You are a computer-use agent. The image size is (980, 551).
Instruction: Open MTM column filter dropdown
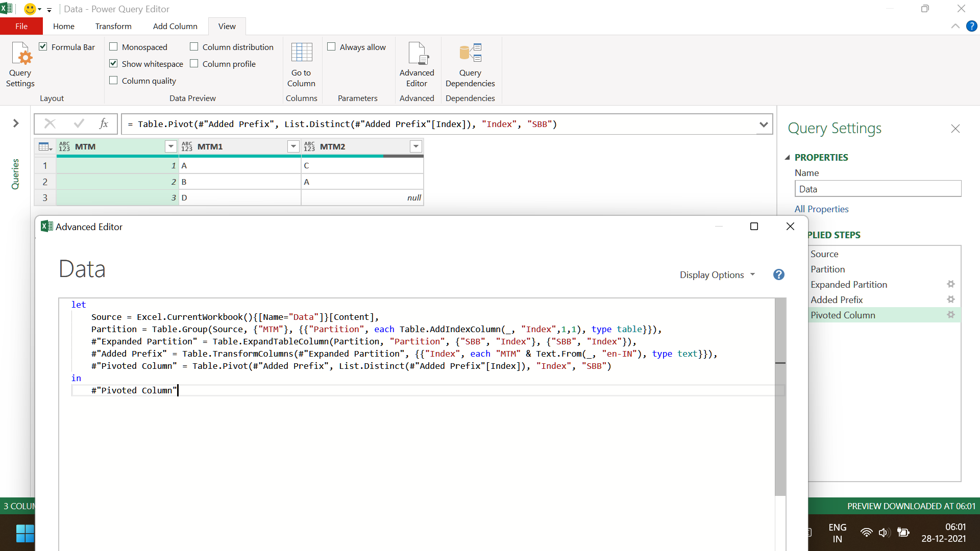point(171,146)
